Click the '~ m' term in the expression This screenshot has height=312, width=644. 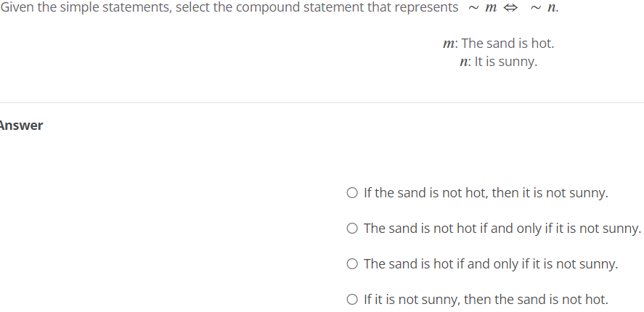coord(483,8)
